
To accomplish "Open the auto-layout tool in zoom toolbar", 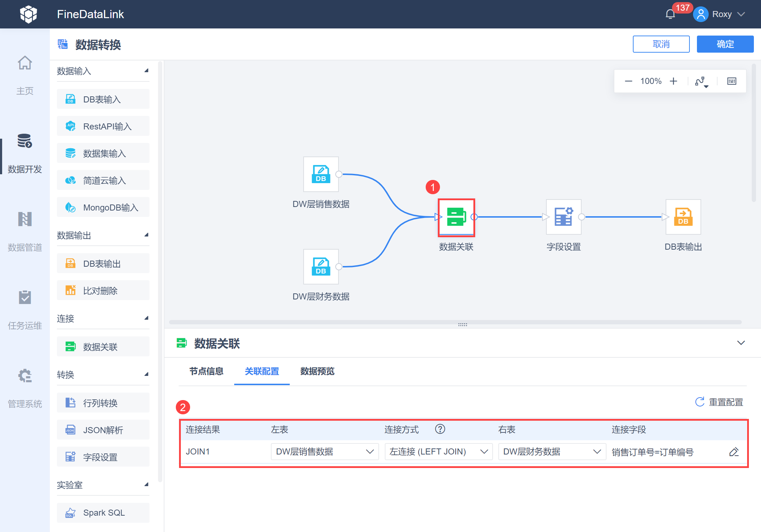I will pyautogui.click(x=702, y=81).
